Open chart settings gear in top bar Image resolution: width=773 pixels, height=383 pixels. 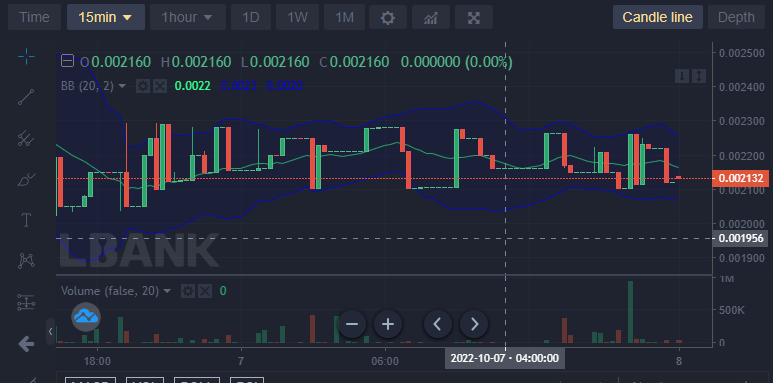[388, 17]
